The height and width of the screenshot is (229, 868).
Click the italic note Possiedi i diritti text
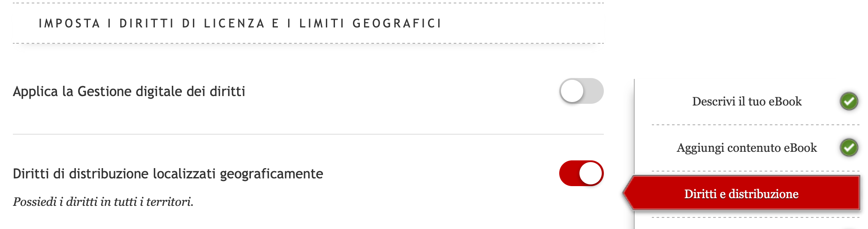tap(103, 202)
